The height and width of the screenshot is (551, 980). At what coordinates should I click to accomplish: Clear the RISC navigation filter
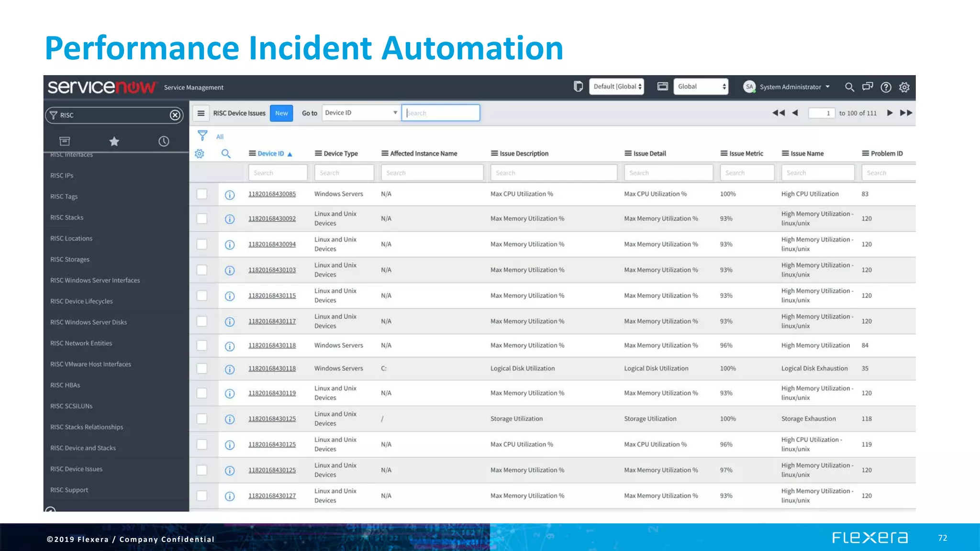point(175,115)
